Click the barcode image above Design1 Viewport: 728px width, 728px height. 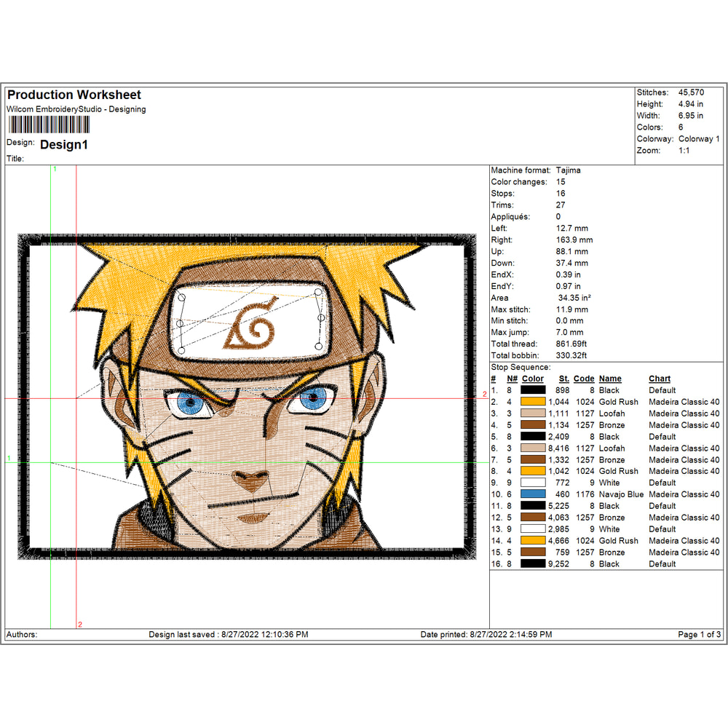47,124
